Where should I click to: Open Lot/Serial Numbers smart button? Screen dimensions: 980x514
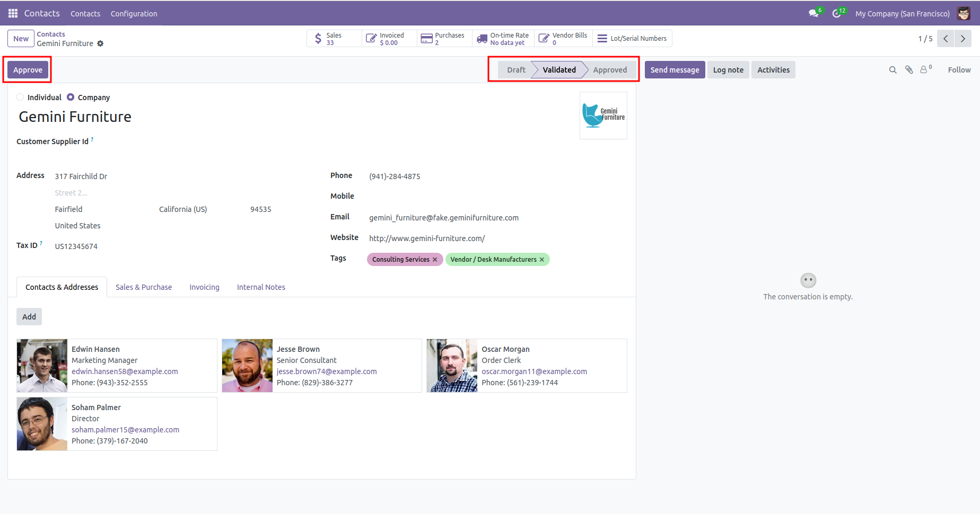(632, 39)
